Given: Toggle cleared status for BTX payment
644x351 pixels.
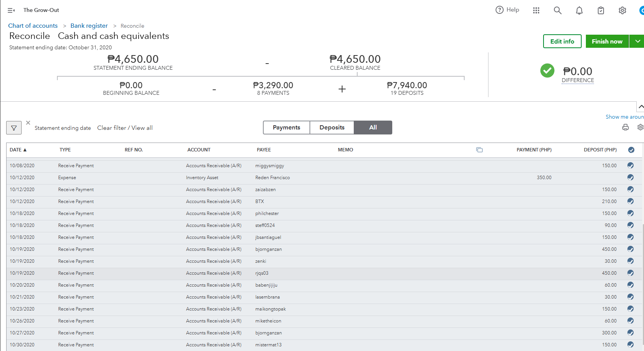Looking at the screenshot, I should (x=631, y=201).
